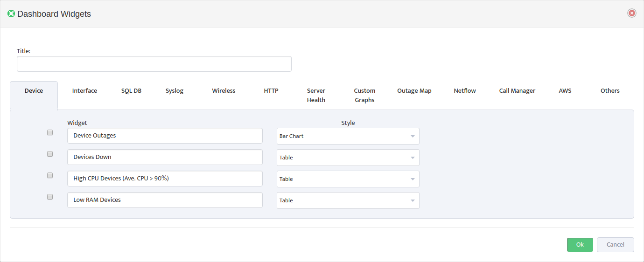Screen dimensions: 644x262
Task: Open the Interface tab
Action: [84, 91]
